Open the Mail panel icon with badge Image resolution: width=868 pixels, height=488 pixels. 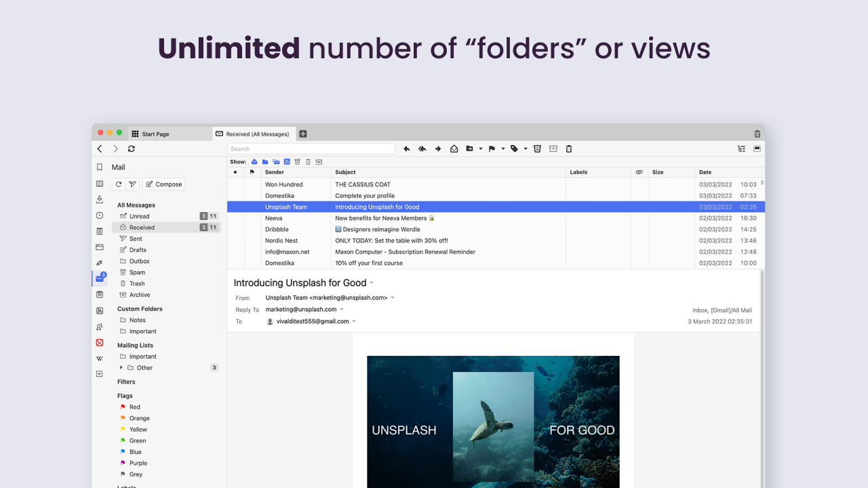pyautogui.click(x=100, y=278)
